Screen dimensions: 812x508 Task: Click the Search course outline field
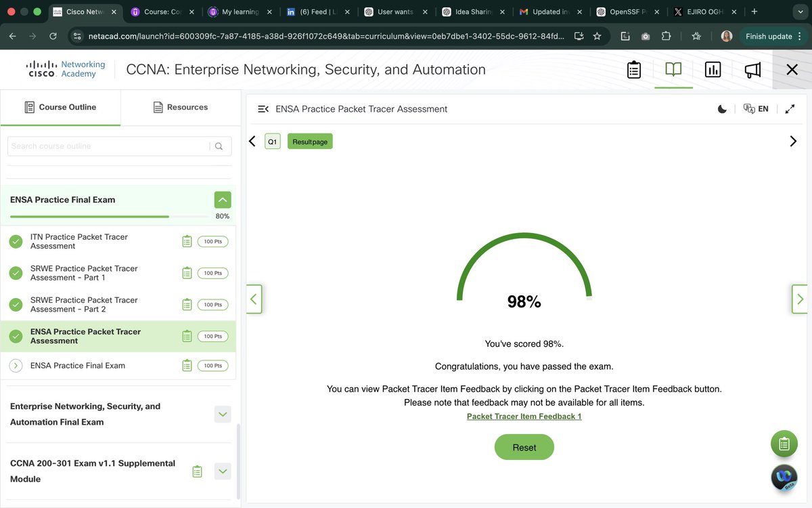(108, 146)
